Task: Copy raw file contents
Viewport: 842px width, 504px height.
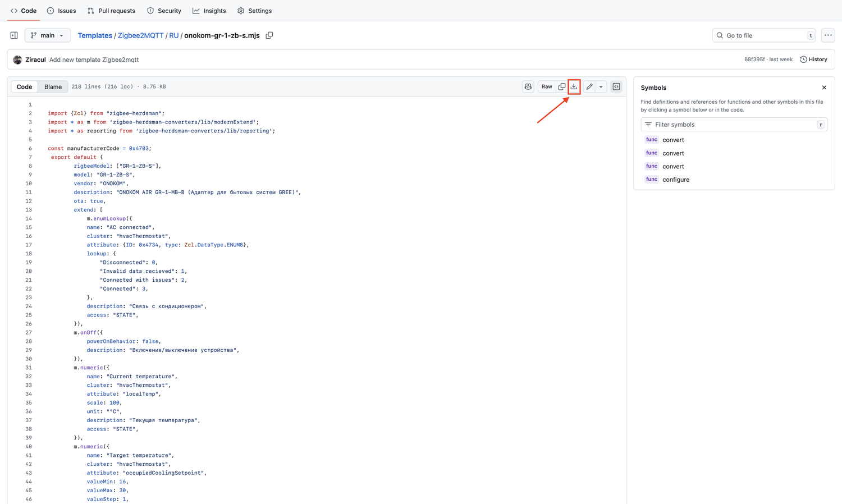Action: tap(562, 86)
